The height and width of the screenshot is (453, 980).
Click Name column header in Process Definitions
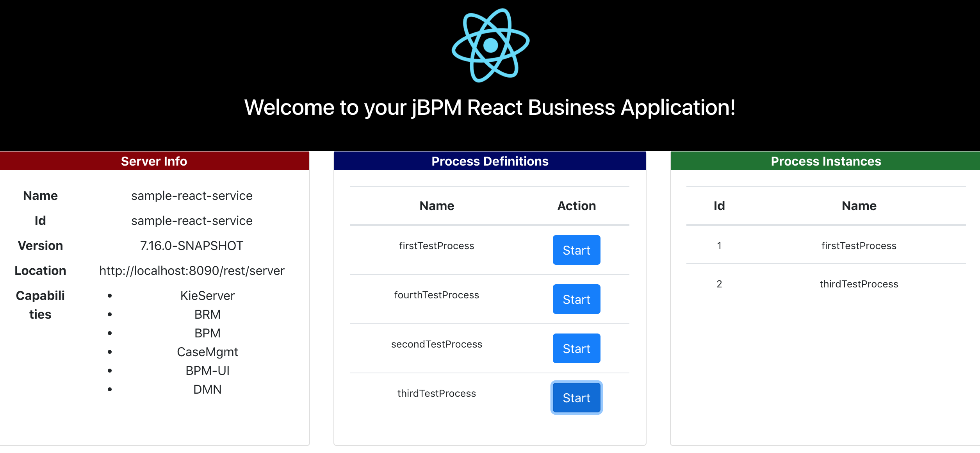click(x=437, y=206)
